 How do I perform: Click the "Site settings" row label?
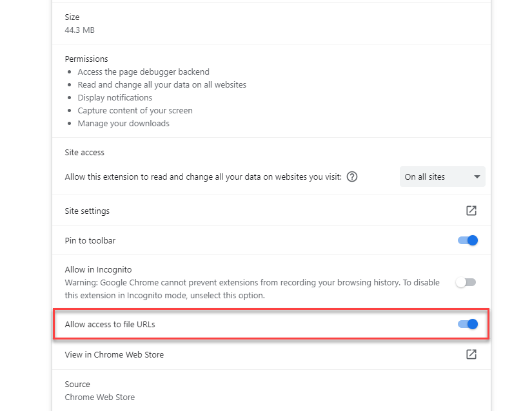[87, 211]
